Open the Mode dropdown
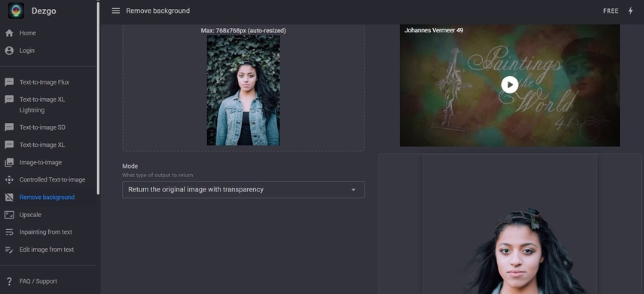 coord(243,189)
